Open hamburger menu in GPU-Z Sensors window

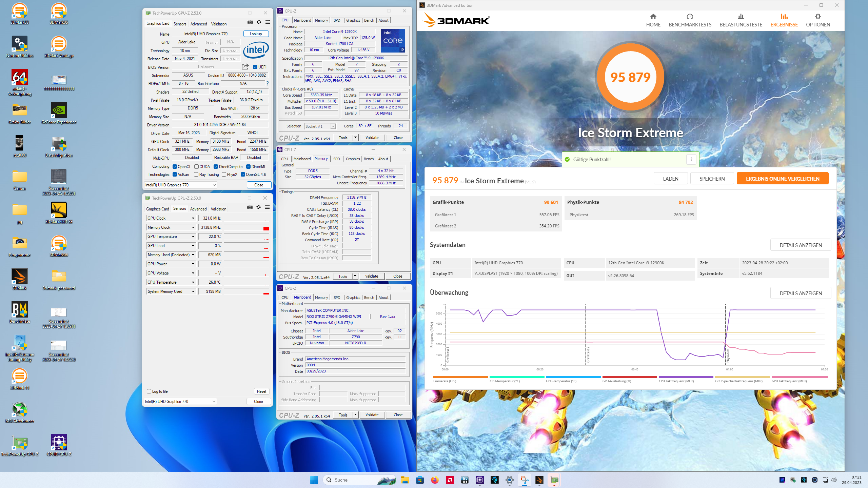(x=267, y=207)
